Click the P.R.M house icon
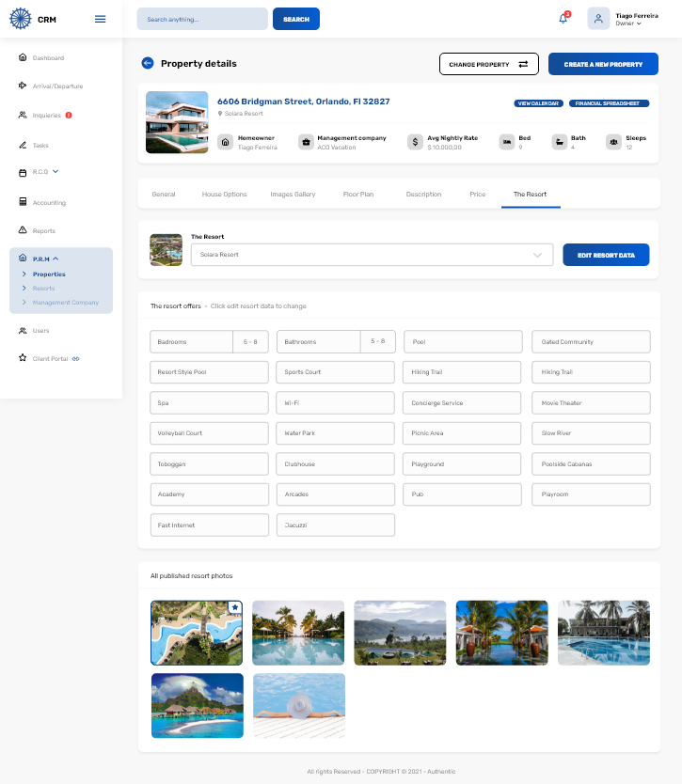Image resolution: width=682 pixels, height=784 pixels. 23,258
